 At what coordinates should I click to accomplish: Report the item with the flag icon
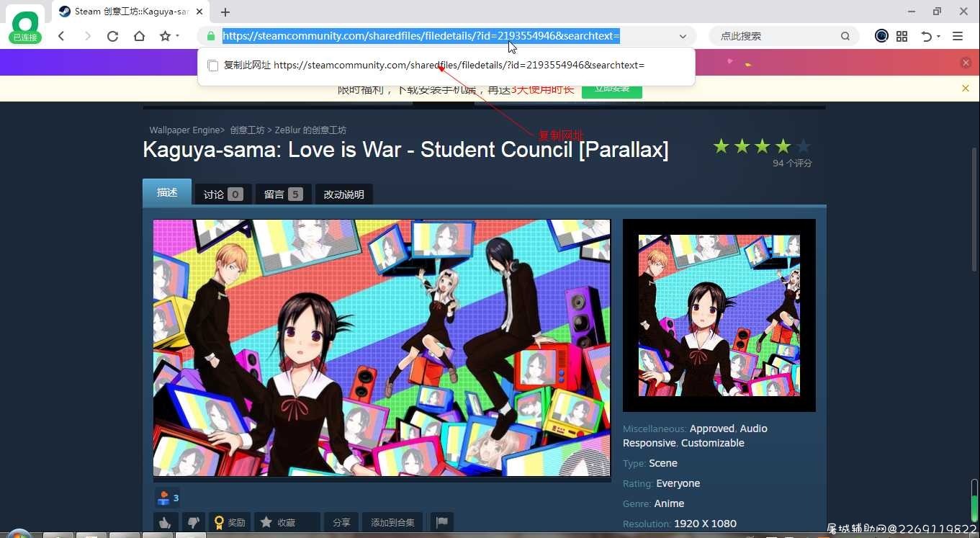442,522
